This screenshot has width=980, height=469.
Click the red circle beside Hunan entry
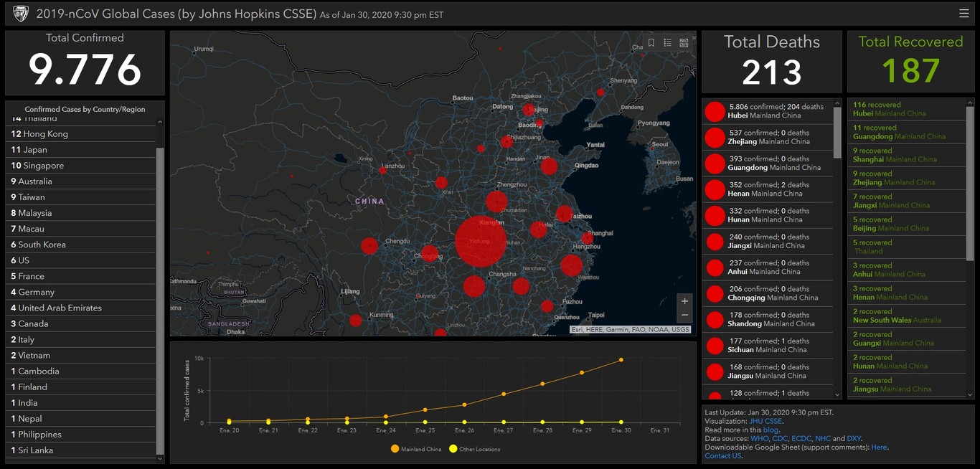(x=715, y=216)
